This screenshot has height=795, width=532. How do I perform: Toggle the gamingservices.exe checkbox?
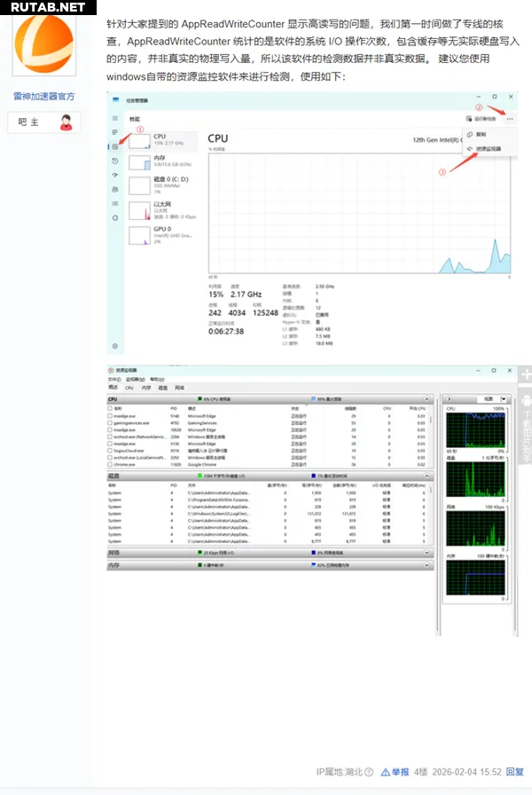click(110, 424)
